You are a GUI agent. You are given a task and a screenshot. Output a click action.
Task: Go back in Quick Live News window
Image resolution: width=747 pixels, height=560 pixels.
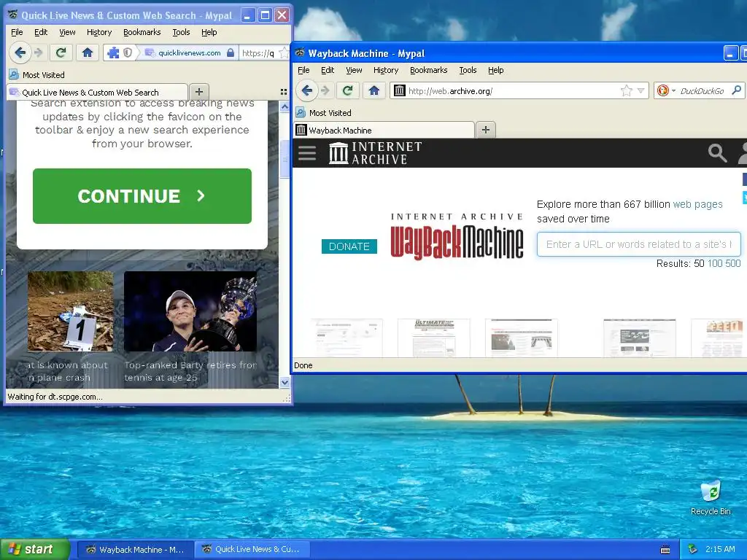pyautogui.click(x=20, y=52)
